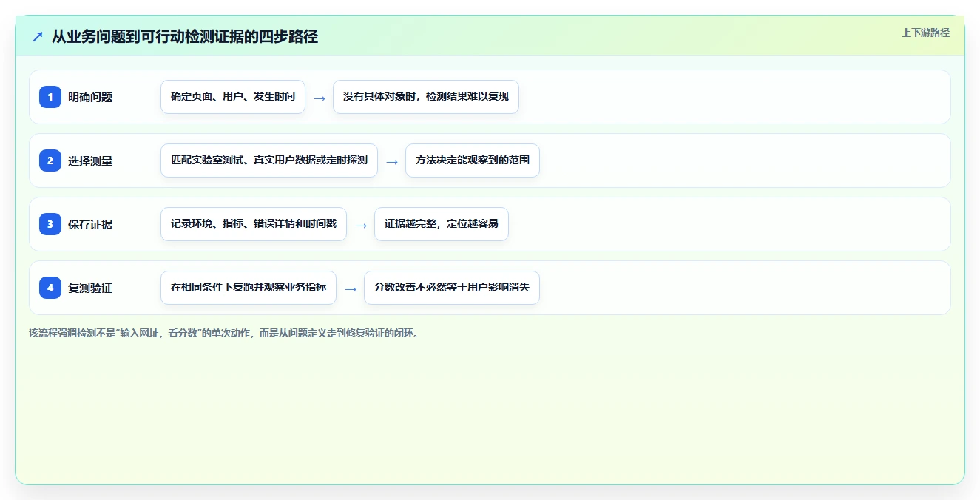Click the arrow before 证据越完整，定位越容易
Viewport: 980px width, 500px height.
pos(361,225)
